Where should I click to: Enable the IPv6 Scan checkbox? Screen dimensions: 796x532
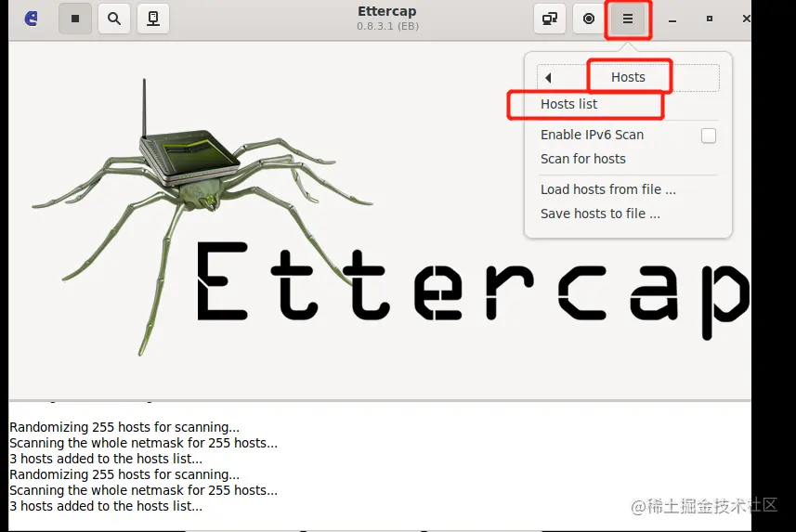click(708, 136)
